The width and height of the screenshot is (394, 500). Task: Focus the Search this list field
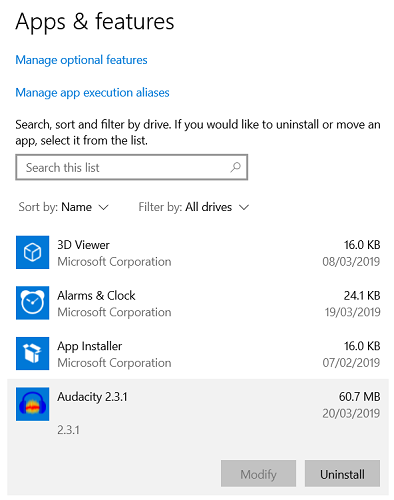[x=132, y=167]
